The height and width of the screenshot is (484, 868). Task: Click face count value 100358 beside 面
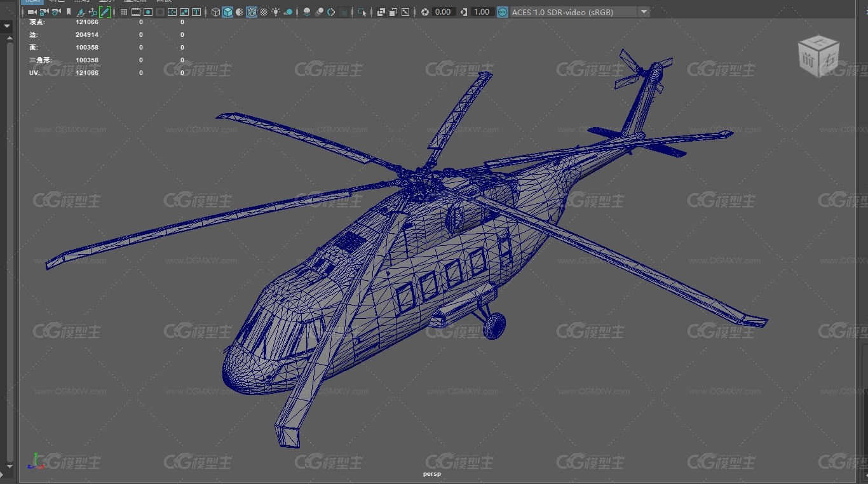pos(87,48)
